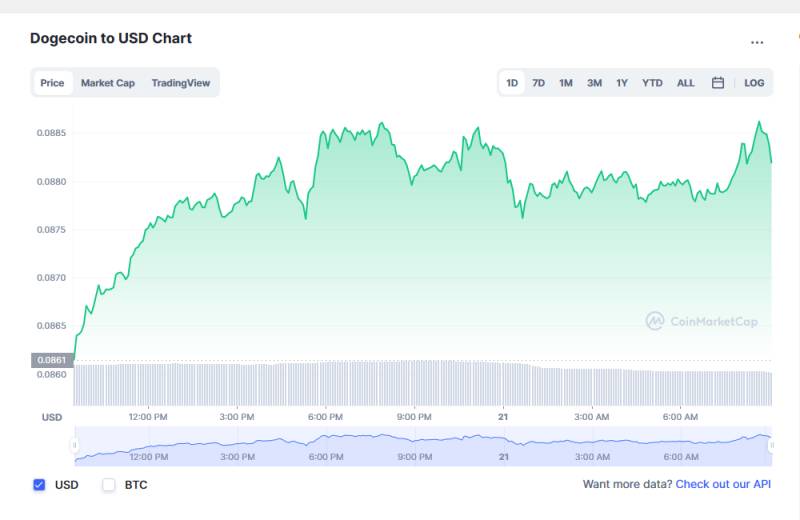Click the 12:00 PM main axis label
The height and width of the screenshot is (520, 800).
click(148, 417)
